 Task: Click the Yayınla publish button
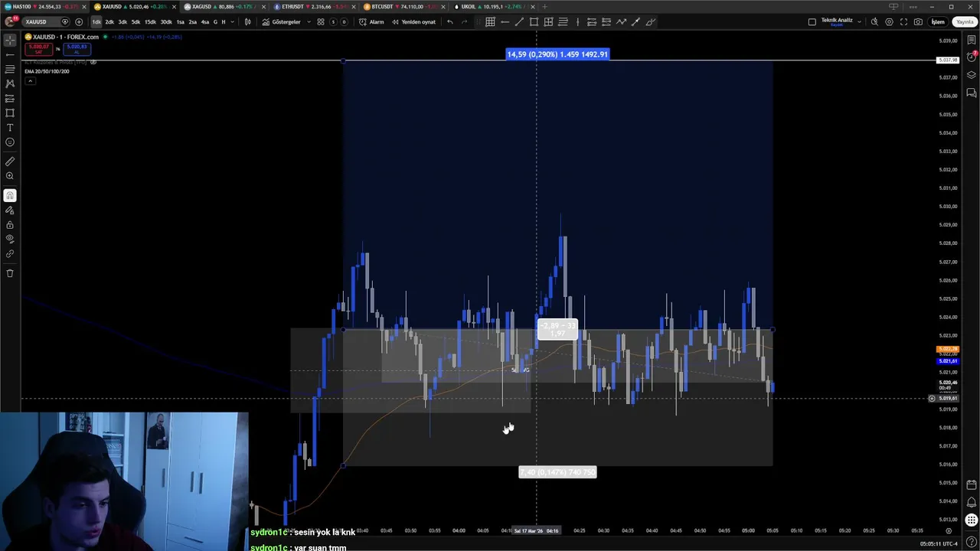point(965,21)
